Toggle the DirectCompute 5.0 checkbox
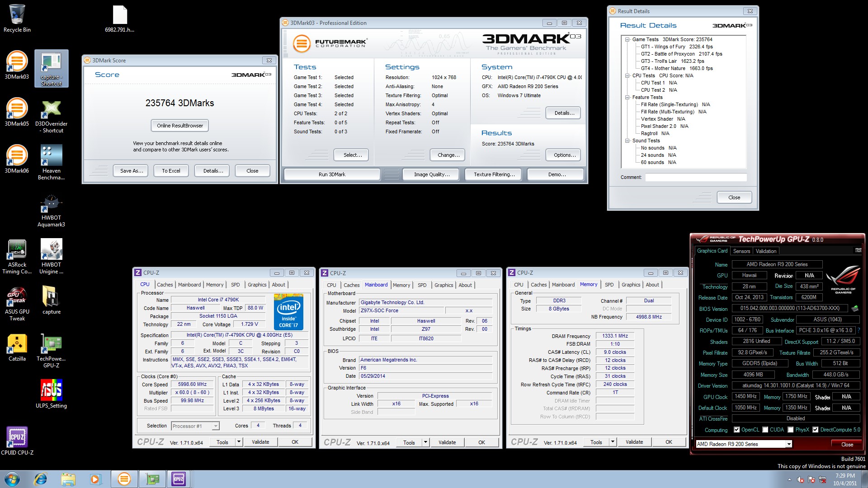 815,430
